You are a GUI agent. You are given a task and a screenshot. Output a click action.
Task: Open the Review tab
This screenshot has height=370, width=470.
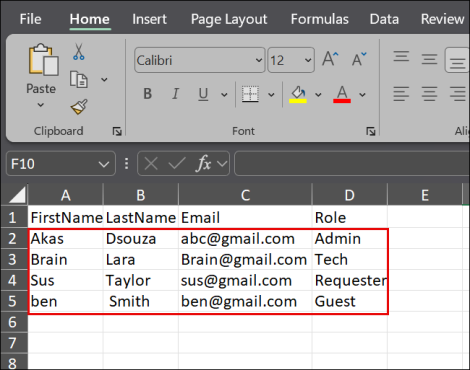(x=442, y=19)
